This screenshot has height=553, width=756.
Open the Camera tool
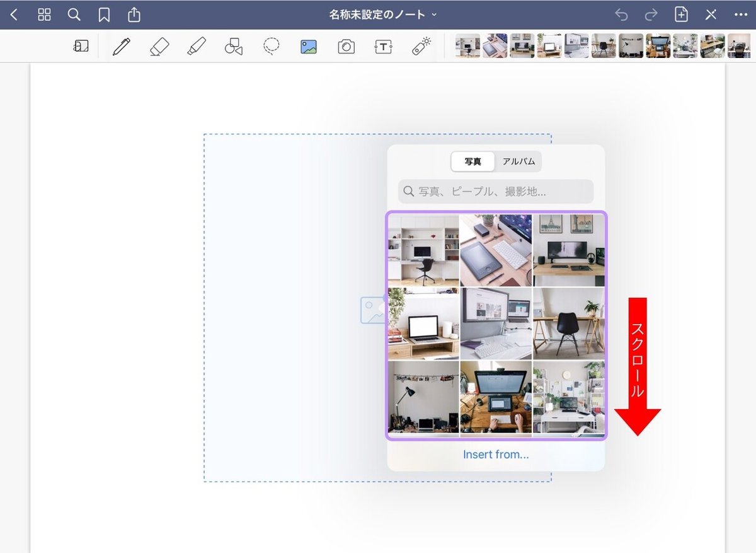click(346, 47)
